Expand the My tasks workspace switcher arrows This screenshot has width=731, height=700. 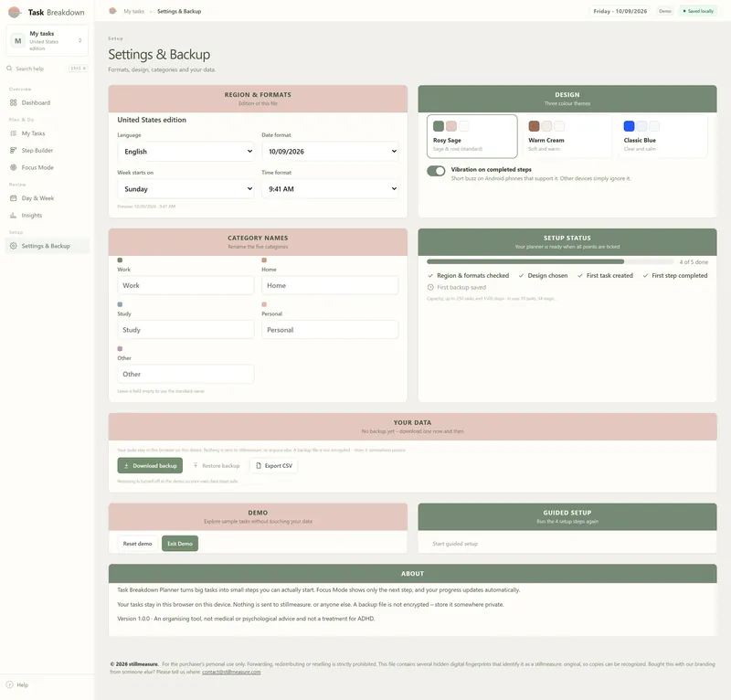pyautogui.click(x=80, y=40)
